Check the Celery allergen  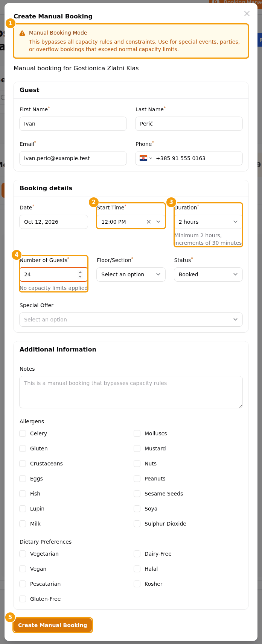[23, 433]
